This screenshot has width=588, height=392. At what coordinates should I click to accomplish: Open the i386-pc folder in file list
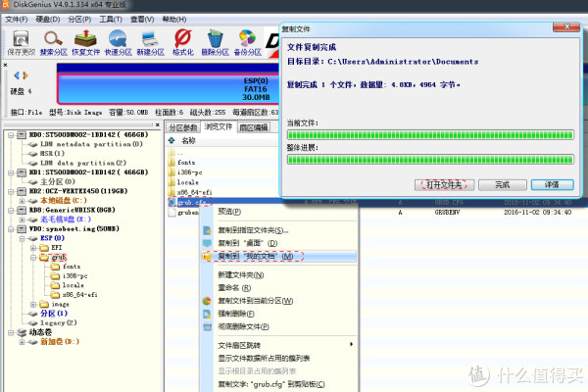[x=189, y=172]
